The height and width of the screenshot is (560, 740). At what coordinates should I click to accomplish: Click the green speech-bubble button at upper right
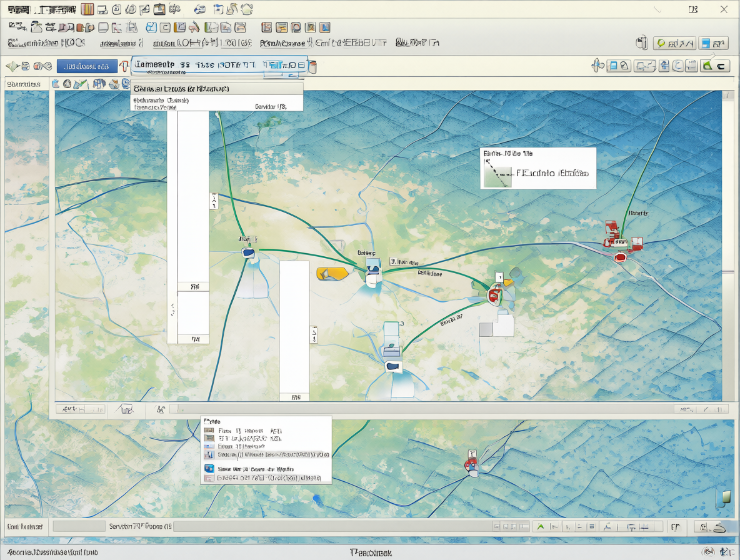point(674,43)
